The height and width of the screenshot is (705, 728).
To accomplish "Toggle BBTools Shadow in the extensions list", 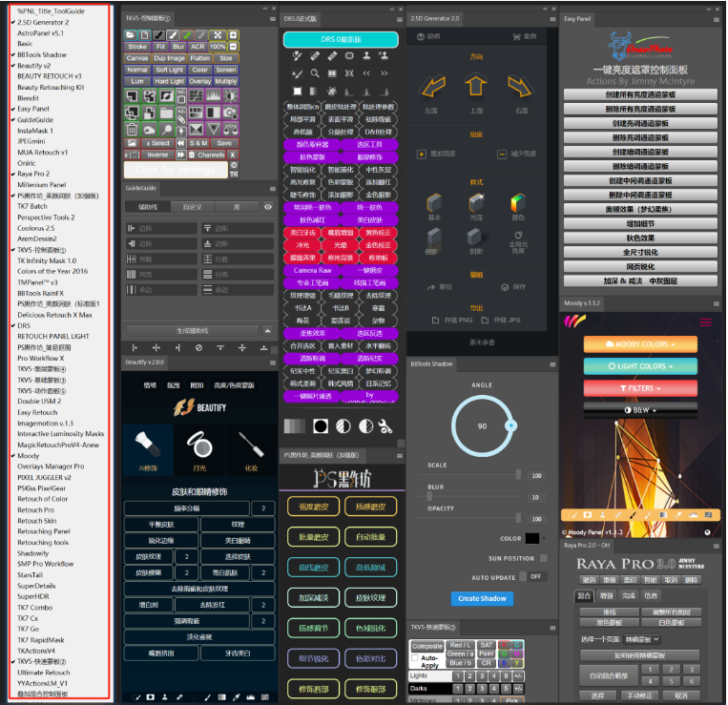I will tap(42, 54).
